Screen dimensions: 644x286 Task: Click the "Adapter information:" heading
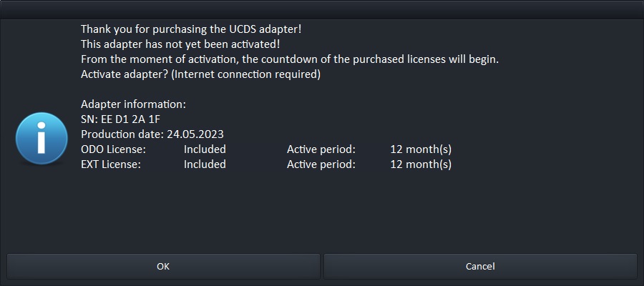coord(133,104)
